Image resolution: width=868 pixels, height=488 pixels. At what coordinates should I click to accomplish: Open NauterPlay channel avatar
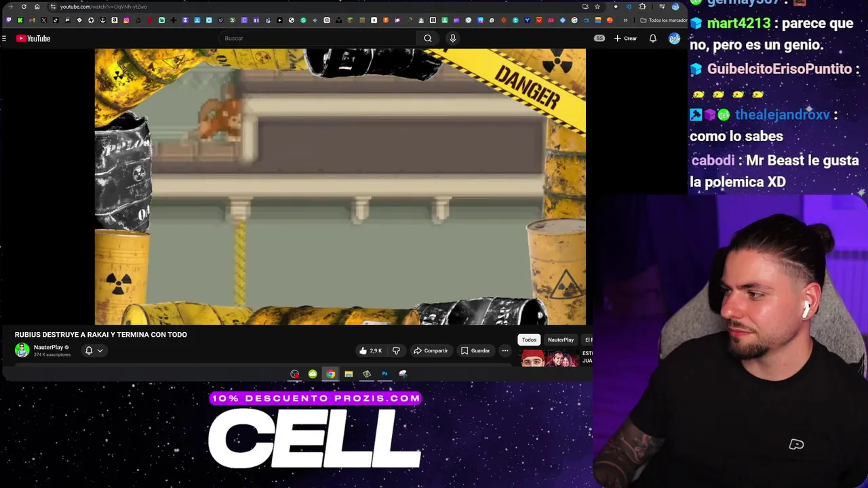click(x=22, y=350)
